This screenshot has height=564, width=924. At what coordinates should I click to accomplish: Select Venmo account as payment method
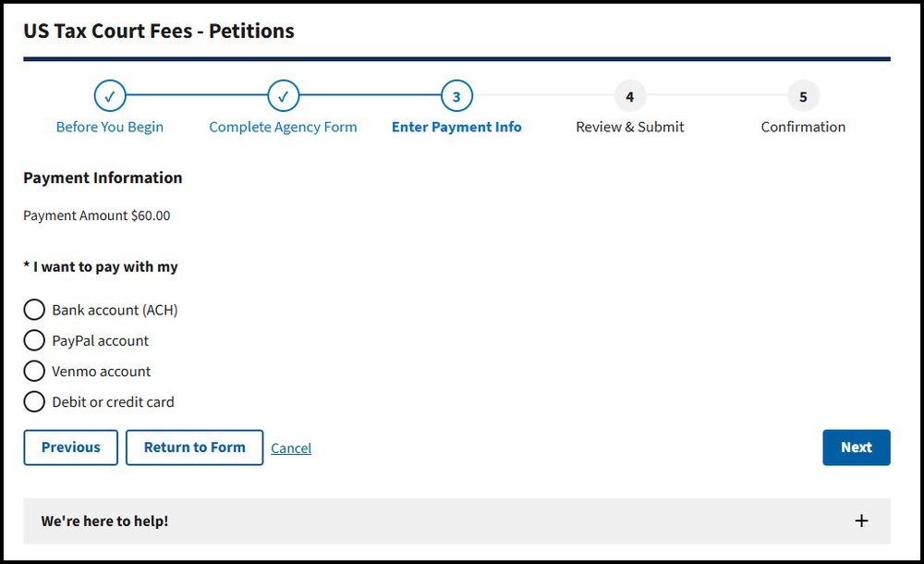tap(34, 371)
